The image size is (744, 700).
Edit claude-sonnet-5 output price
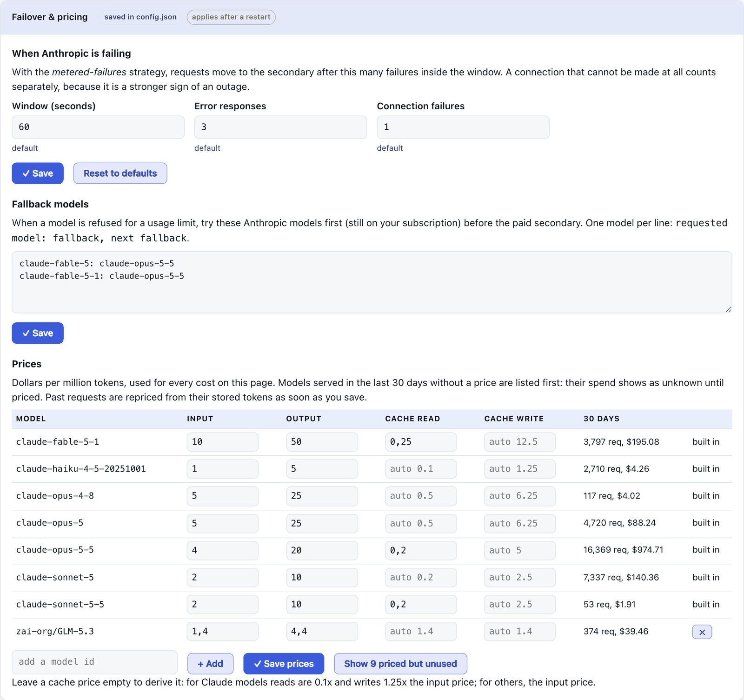[322, 577]
